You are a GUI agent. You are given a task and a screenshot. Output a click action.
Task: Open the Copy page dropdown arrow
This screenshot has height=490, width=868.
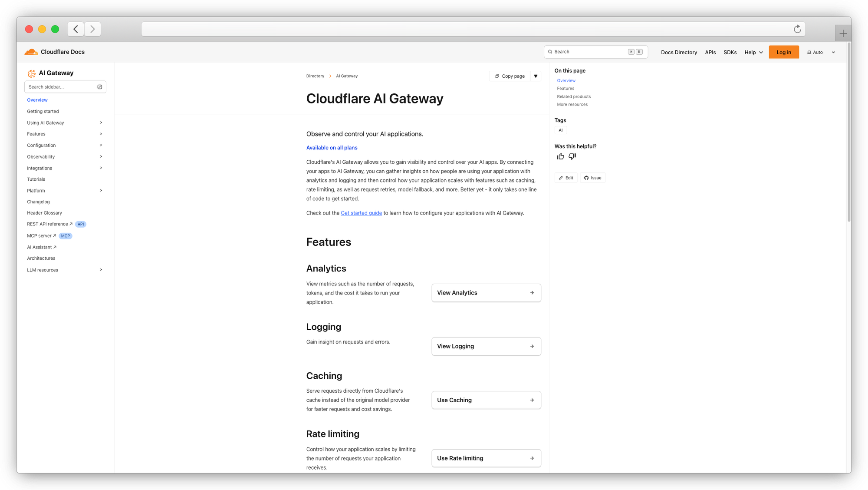click(536, 76)
